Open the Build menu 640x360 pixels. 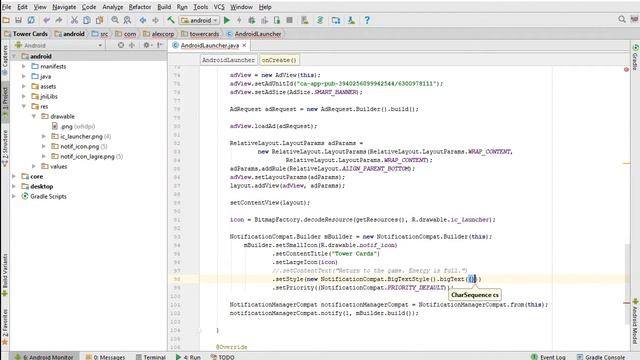[164, 7]
